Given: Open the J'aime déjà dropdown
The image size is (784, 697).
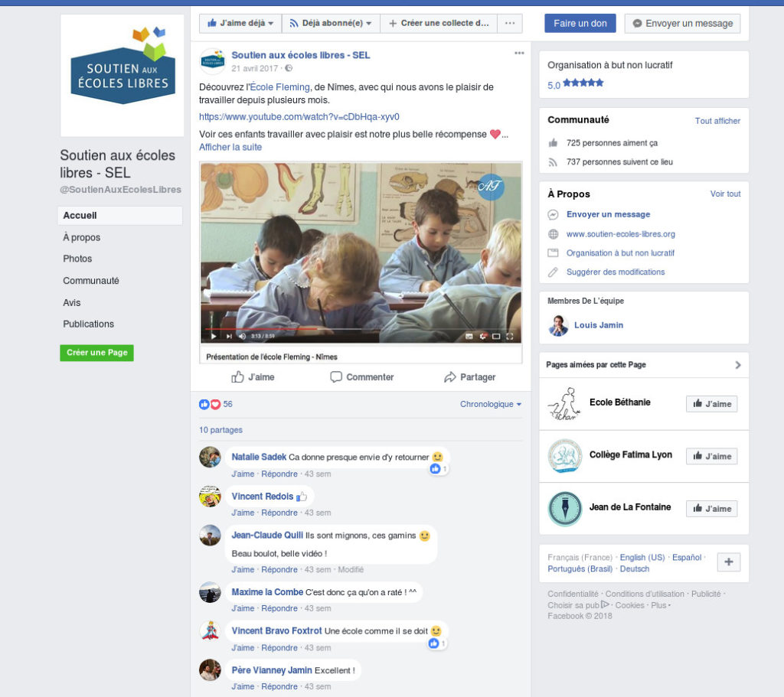Looking at the screenshot, I should (240, 23).
